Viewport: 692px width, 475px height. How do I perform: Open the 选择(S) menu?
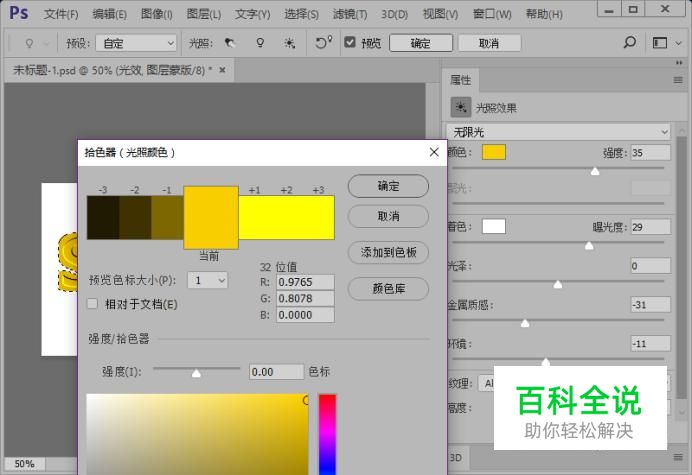(301, 14)
